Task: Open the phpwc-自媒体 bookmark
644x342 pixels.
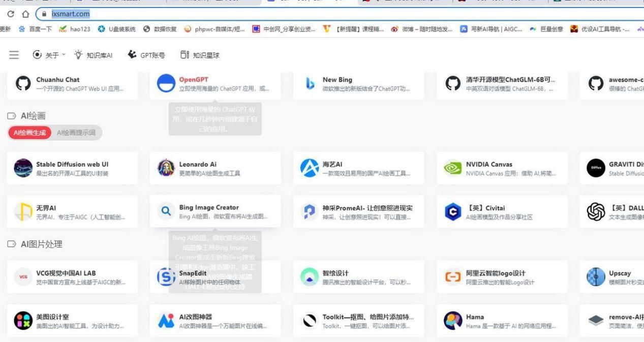Action: tap(214, 29)
